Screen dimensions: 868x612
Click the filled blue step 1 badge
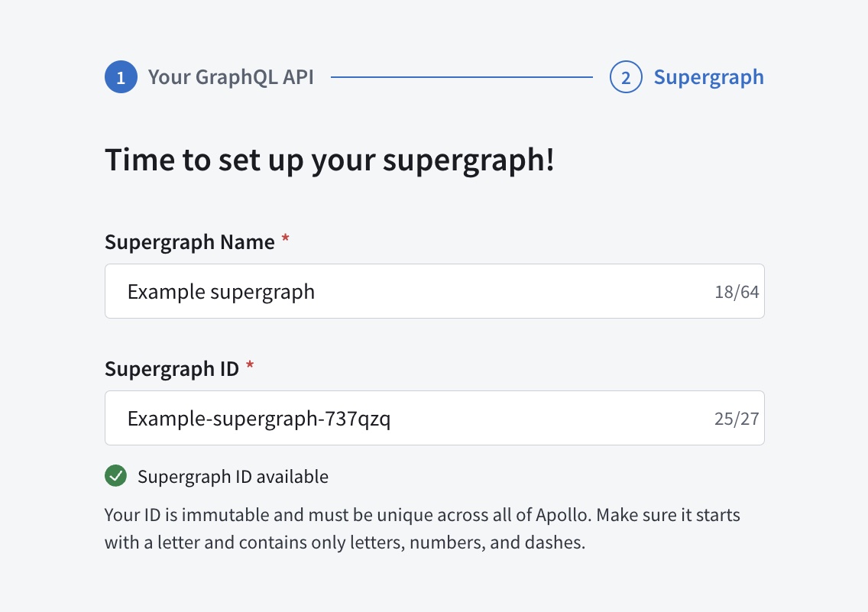pos(120,76)
